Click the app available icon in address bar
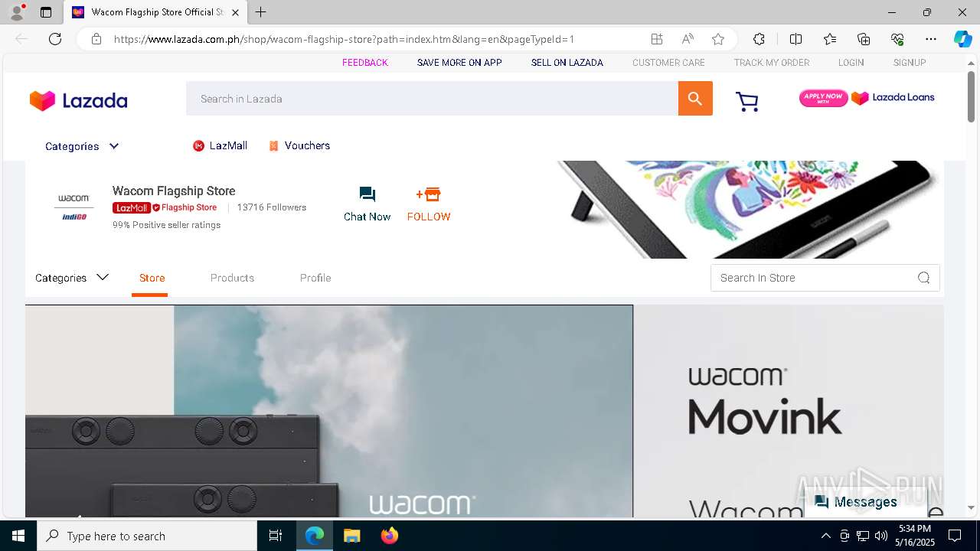Viewport: 980px width, 551px height. pos(657,39)
